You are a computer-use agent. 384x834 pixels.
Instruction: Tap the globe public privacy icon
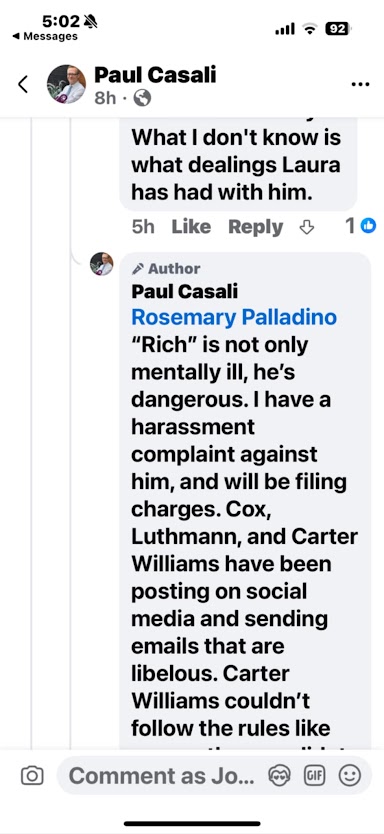[142, 98]
